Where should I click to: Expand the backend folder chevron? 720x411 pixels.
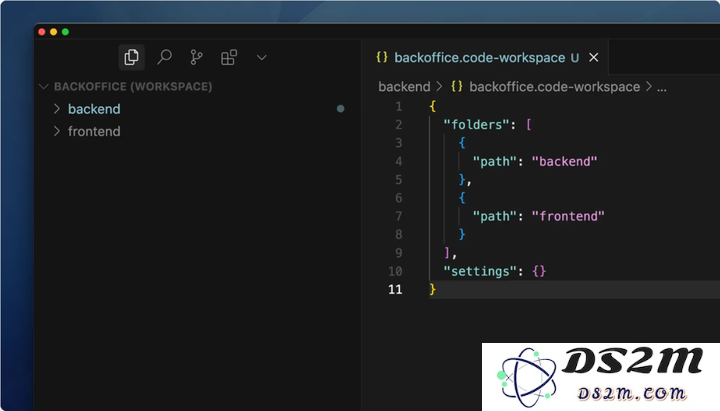[57, 109]
